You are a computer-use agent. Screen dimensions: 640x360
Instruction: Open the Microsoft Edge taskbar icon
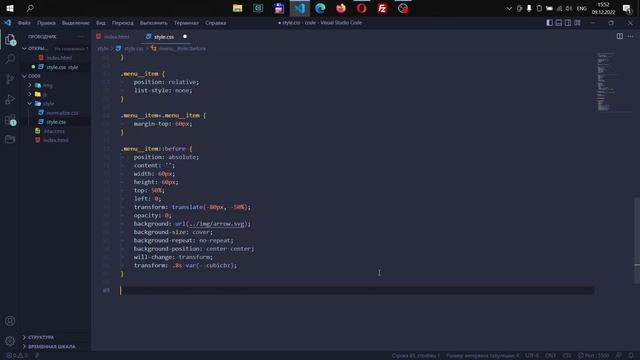320,8
